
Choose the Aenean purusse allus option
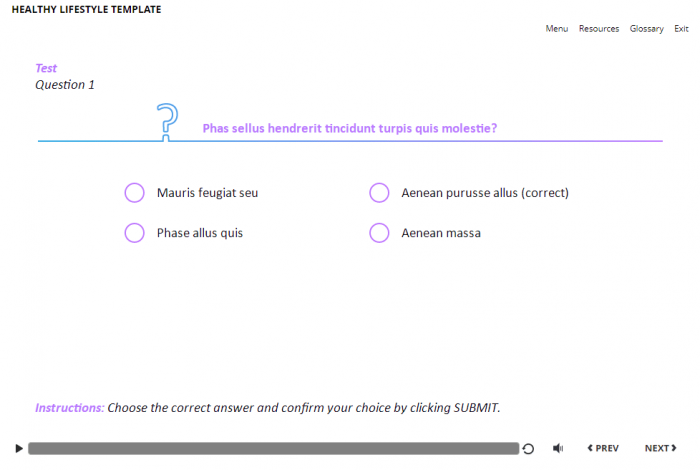click(379, 193)
